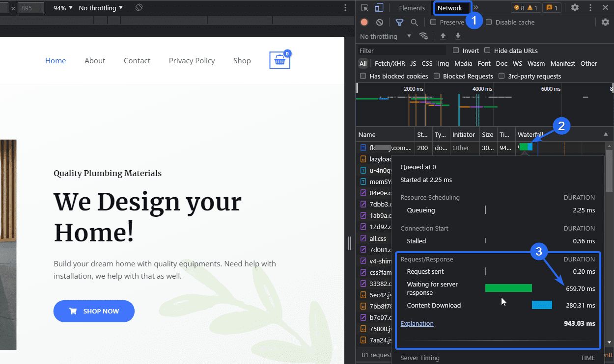Open network search with the magnifier icon
Viewport: 614px width, 364px height.
tap(415, 22)
